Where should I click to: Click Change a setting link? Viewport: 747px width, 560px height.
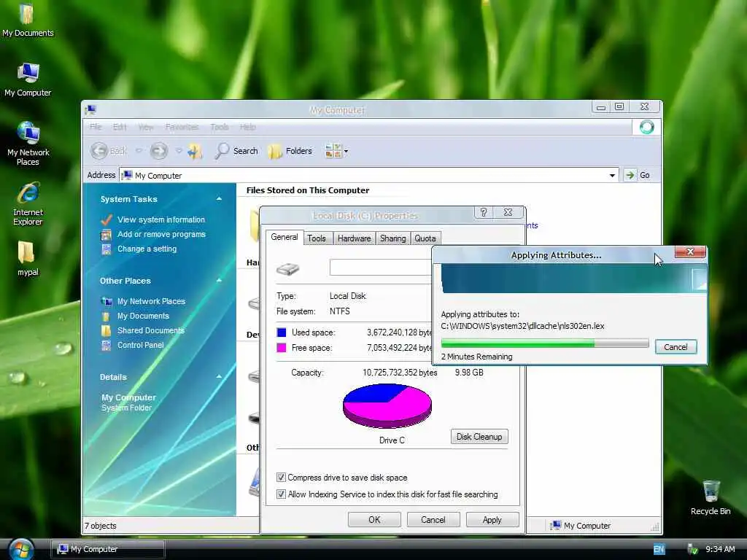pos(147,249)
